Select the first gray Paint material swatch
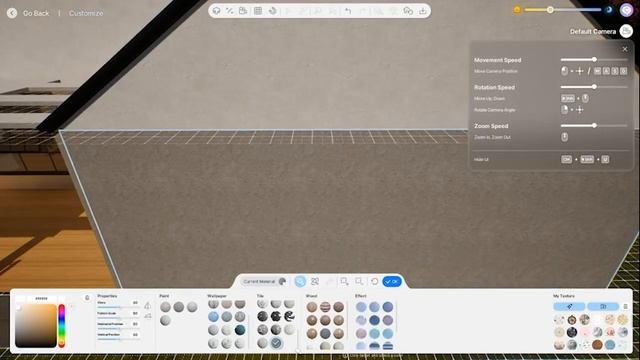This screenshot has height=360, width=640. tap(165, 307)
